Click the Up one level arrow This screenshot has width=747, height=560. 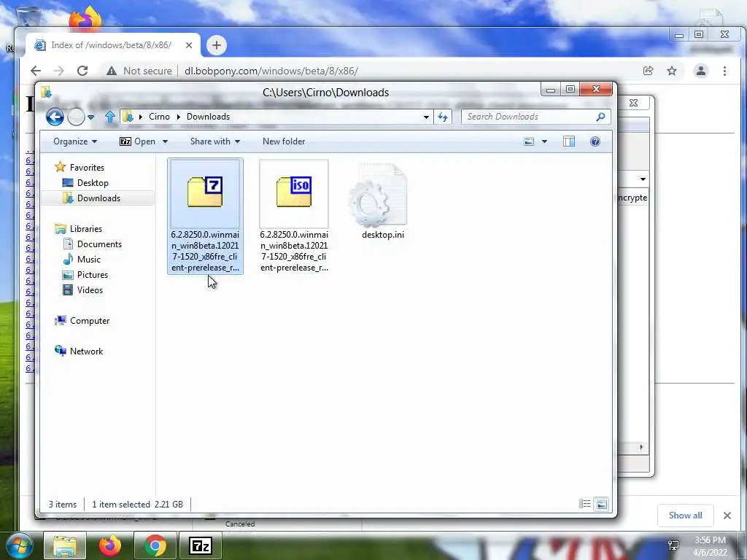tap(110, 117)
